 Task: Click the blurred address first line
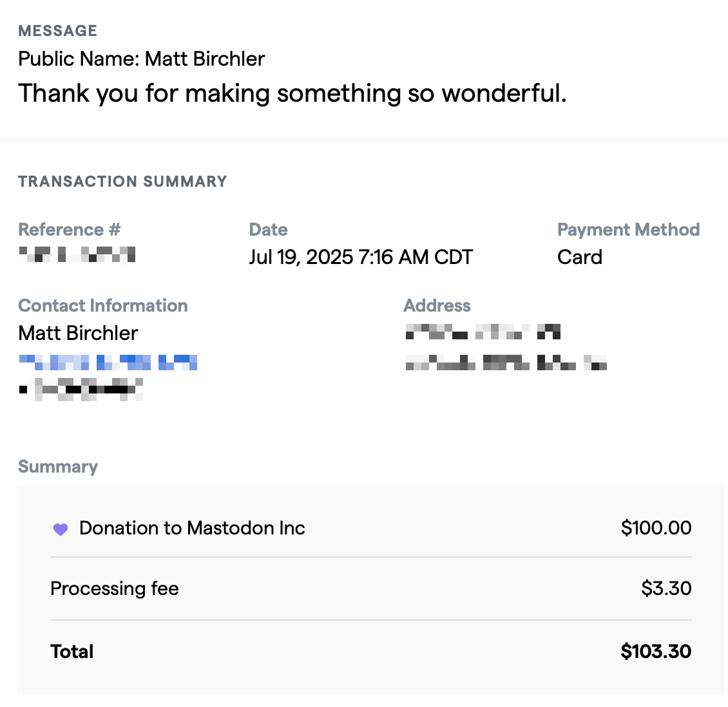483,332
